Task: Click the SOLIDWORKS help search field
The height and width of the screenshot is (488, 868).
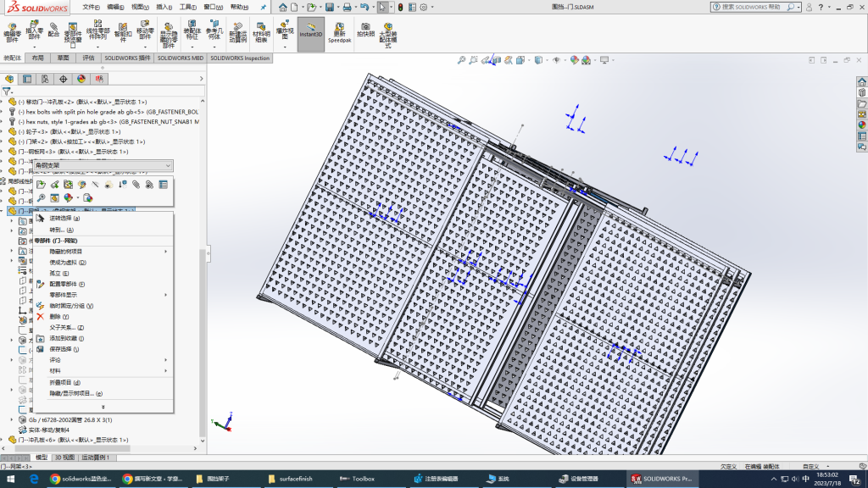Action: 754,7
